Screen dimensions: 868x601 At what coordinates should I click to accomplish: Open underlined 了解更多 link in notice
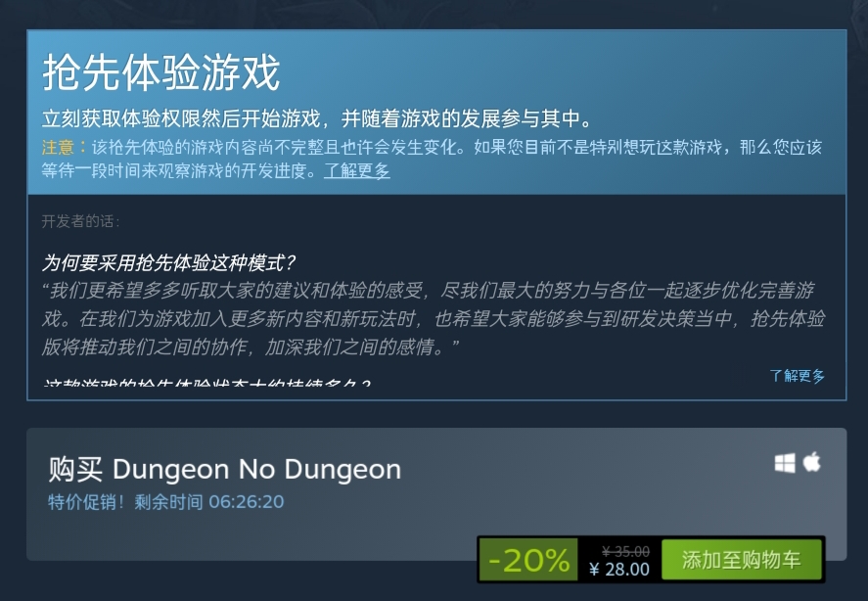[356, 170]
